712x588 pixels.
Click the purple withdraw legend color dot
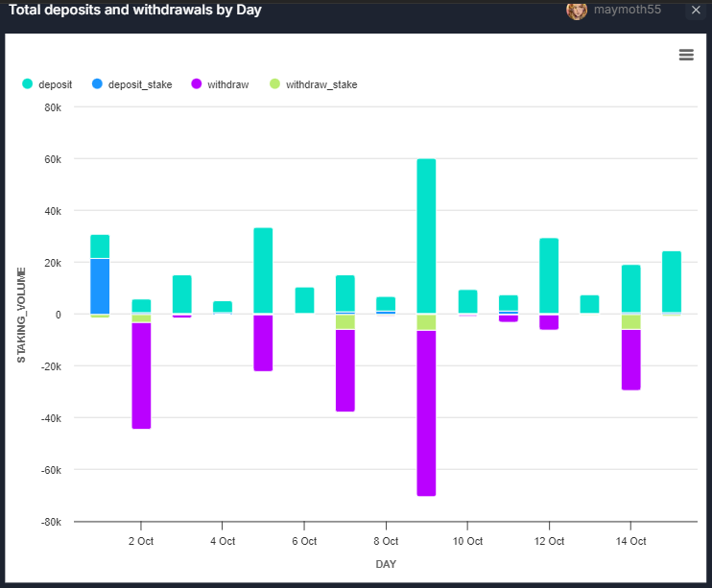[196, 84]
